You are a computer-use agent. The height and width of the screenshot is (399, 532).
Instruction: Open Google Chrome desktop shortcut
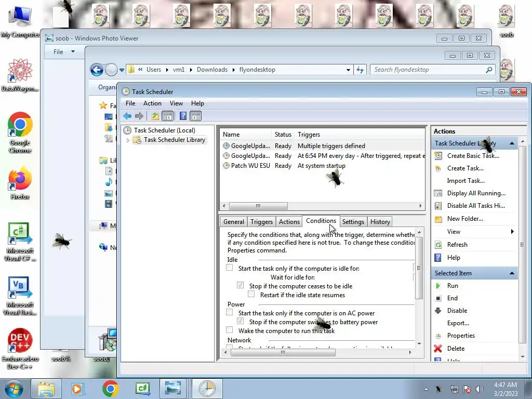point(20,132)
